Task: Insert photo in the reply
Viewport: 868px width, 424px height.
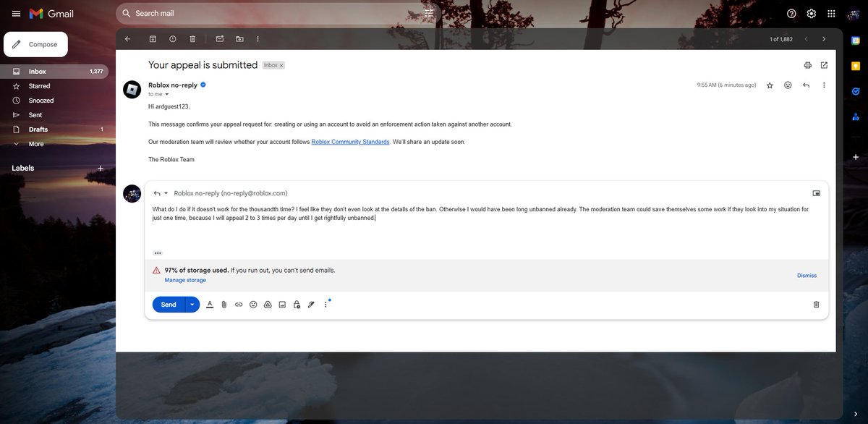Action: coord(282,305)
